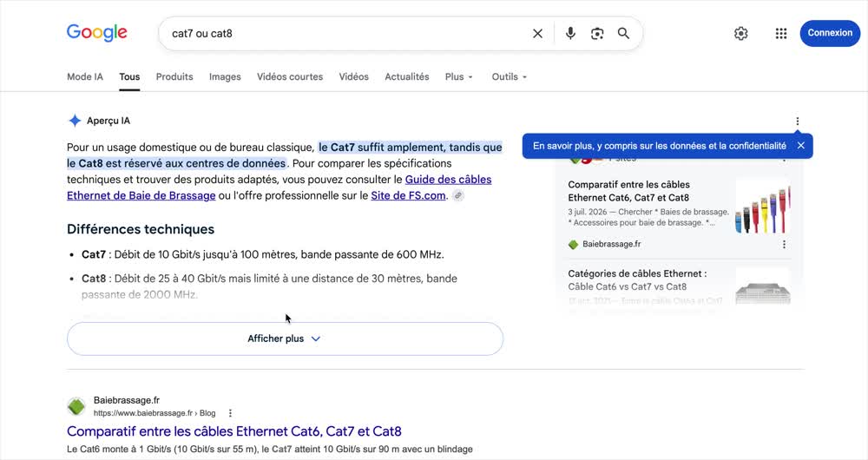Click the source link chip icon after FS.com

[457, 195]
